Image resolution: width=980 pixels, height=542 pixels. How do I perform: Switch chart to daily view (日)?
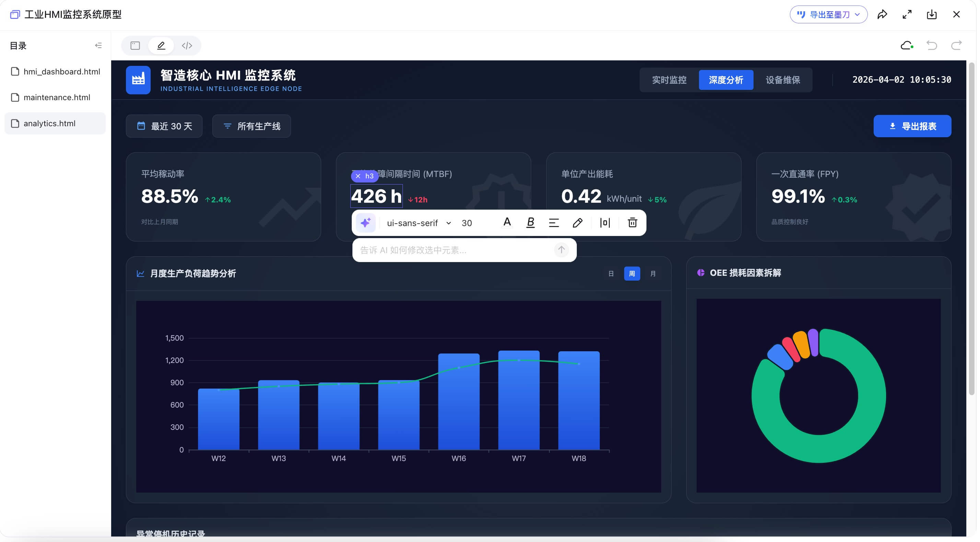pos(611,274)
